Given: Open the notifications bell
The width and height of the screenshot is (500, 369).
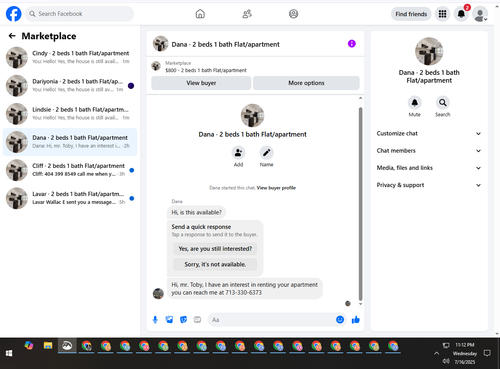Looking at the screenshot, I should (x=461, y=14).
